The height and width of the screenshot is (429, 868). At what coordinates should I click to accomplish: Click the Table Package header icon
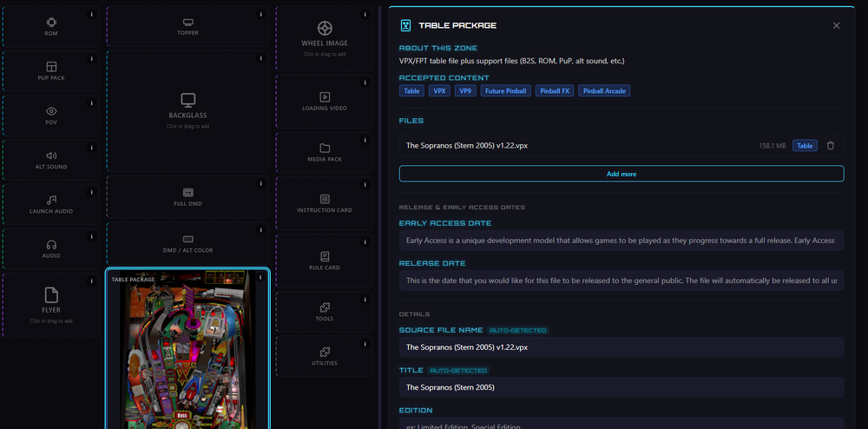tap(405, 25)
